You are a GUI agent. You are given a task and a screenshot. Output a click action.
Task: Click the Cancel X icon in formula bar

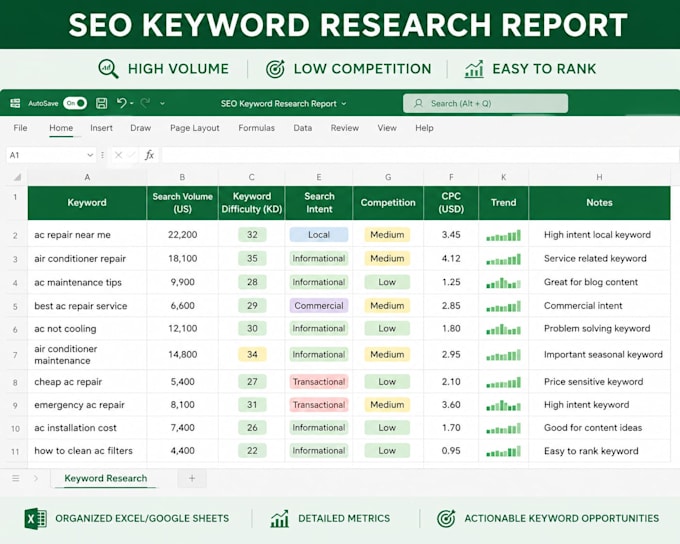point(118,155)
